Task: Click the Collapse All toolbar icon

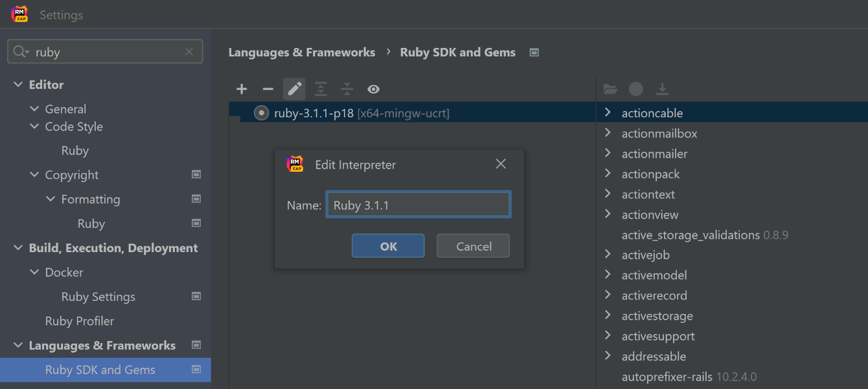Action: [x=347, y=89]
